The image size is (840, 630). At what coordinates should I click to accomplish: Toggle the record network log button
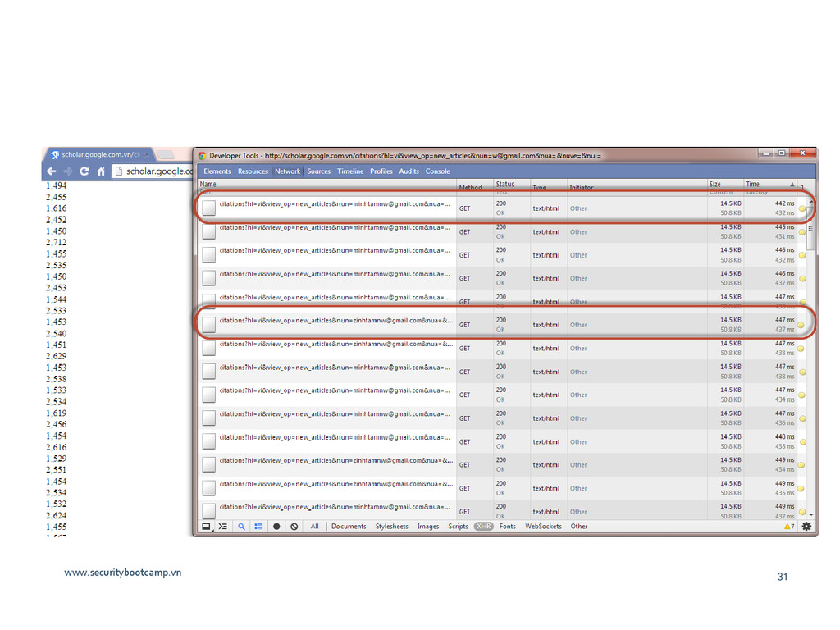[x=276, y=527]
